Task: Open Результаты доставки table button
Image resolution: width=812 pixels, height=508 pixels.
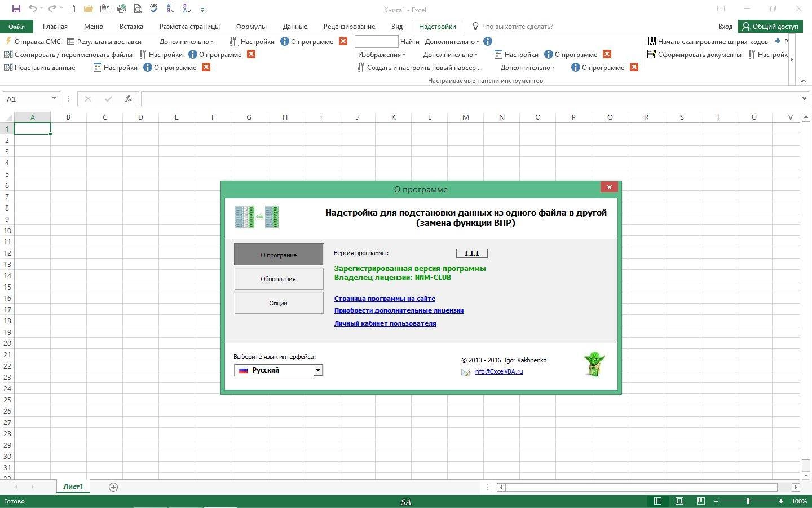Action: point(104,41)
